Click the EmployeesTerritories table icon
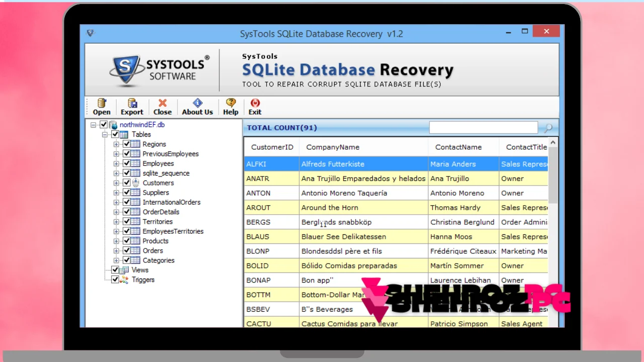Image resolution: width=644 pixels, height=362 pixels. point(135,231)
